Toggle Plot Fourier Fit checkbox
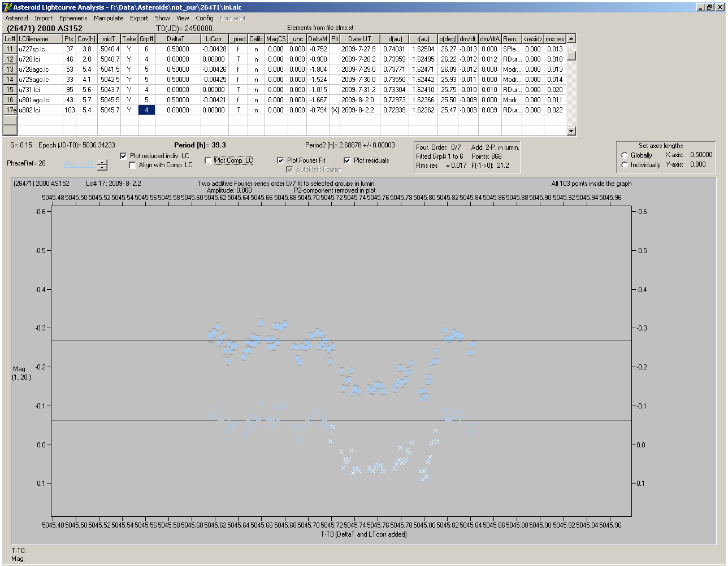 click(x=281, y=160)
